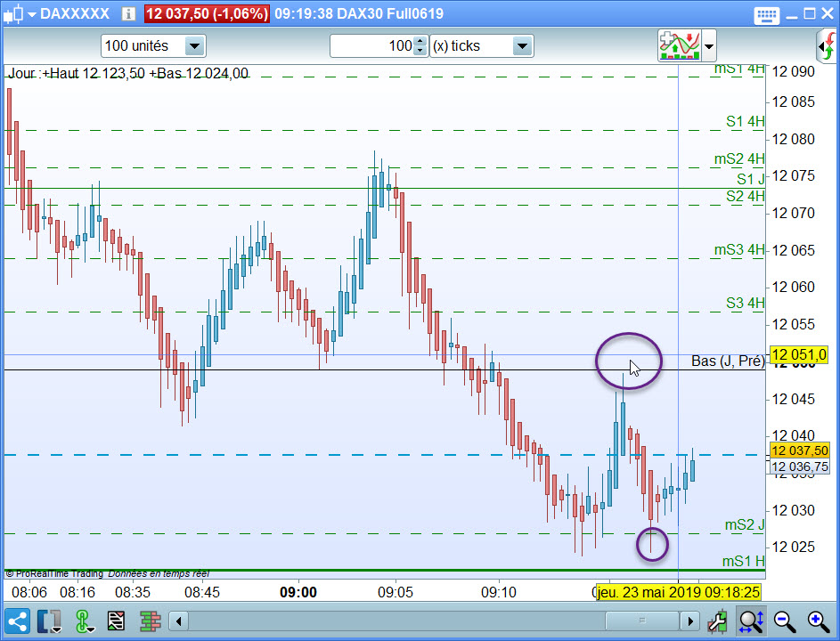Click the mS2 J support label

tap(744, 524)
